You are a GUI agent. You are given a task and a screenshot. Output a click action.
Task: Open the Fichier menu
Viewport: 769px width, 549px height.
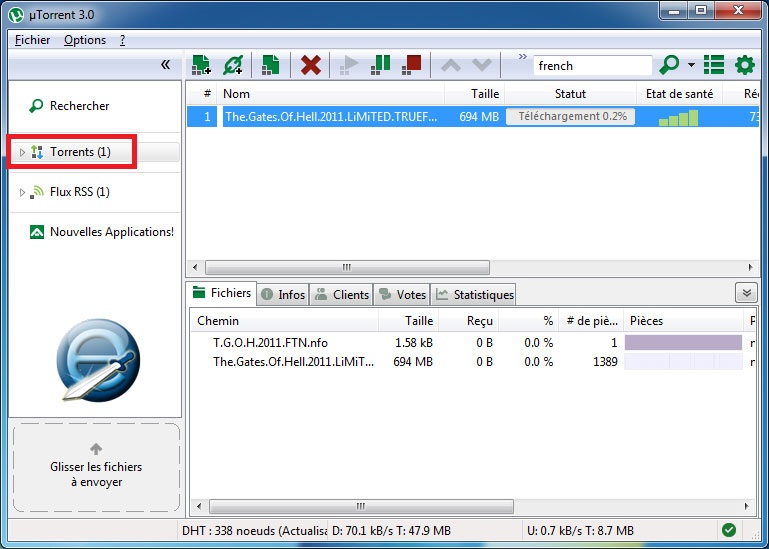(x=32, y=40)
